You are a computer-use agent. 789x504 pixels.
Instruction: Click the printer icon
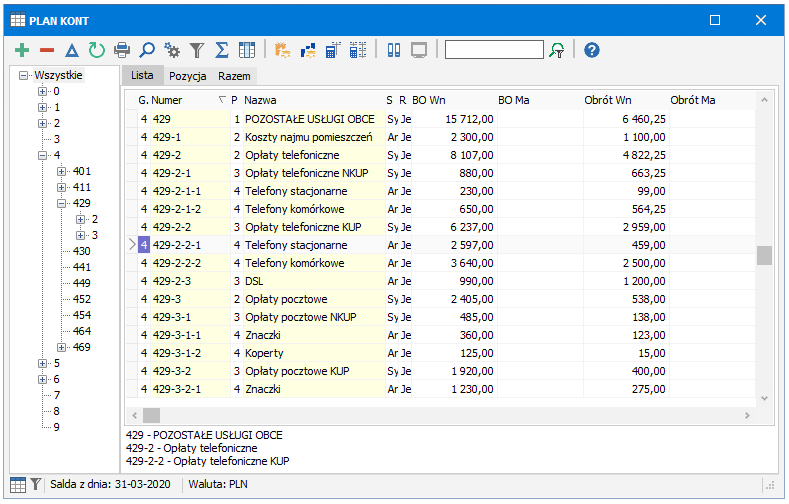point(122,50)
